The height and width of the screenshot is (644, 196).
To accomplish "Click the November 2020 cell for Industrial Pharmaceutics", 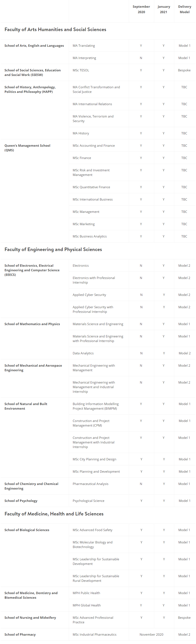I will coord(151,634).
